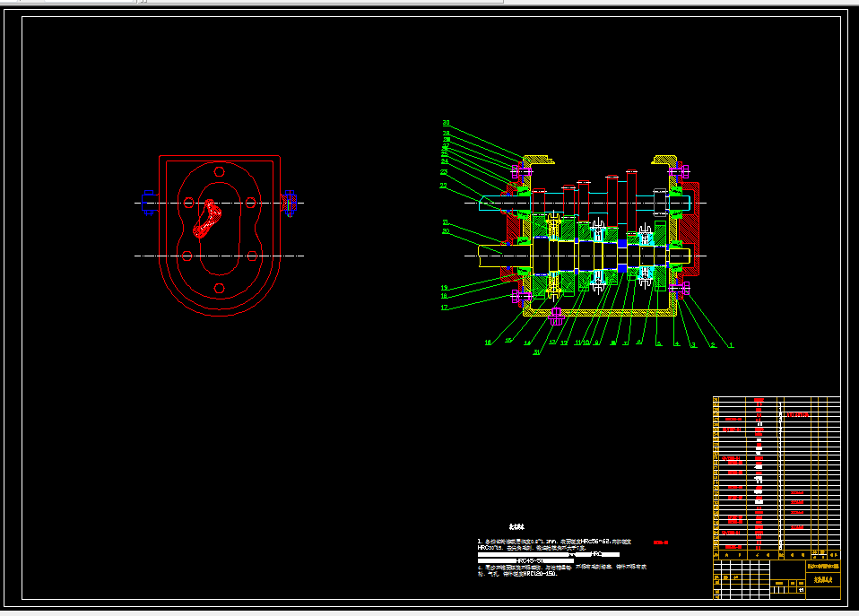Select part callout number 17

[444, 308]
